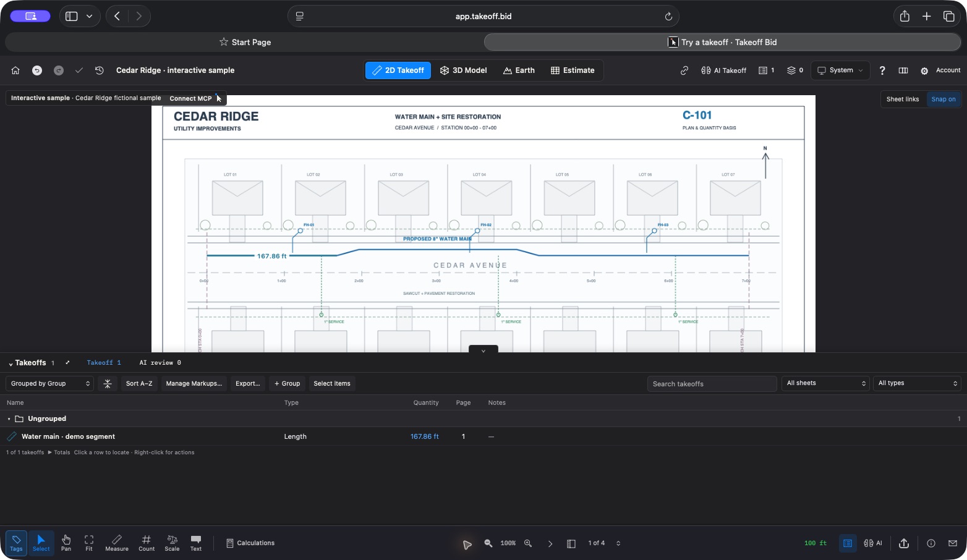Activate the Text tool
This screenshot has height=560, width=967.
196,543
